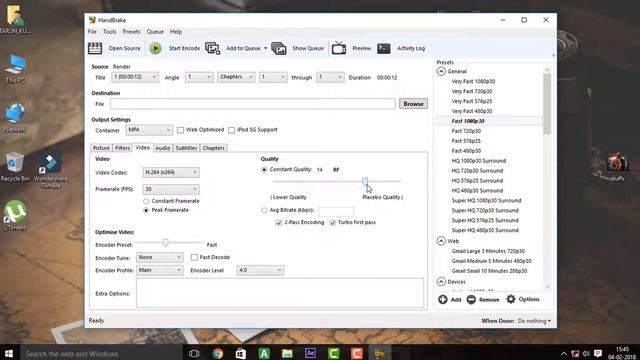The width and height of the screenshot is (640, 360).
Task: Launch Chrome from the taskbar
Action: (218, 353)
